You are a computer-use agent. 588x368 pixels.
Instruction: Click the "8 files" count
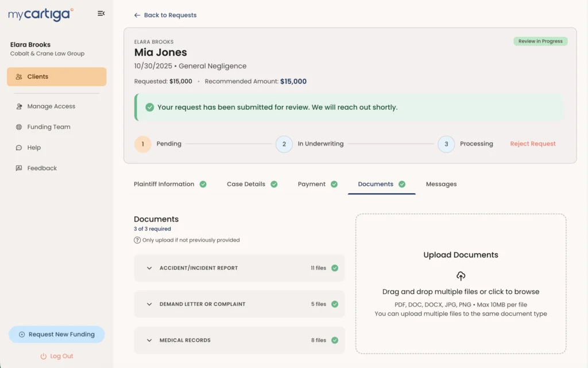click(x=318, y=340)
